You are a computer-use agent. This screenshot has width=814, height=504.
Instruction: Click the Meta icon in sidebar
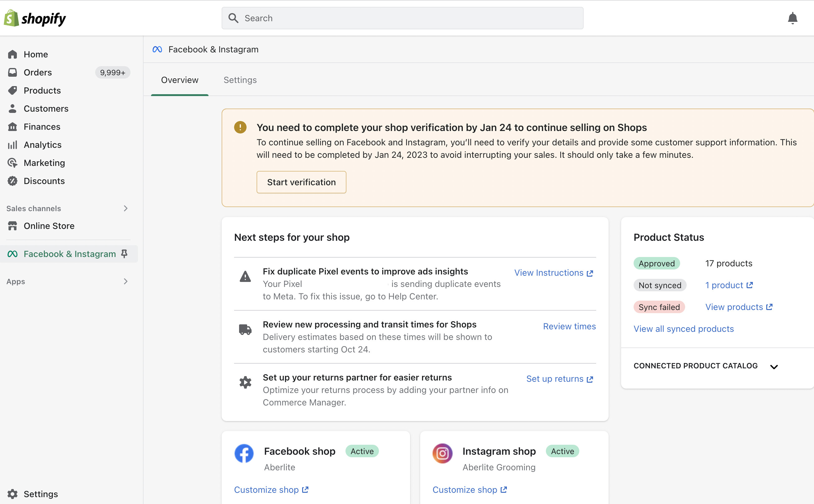pos(12,254)
